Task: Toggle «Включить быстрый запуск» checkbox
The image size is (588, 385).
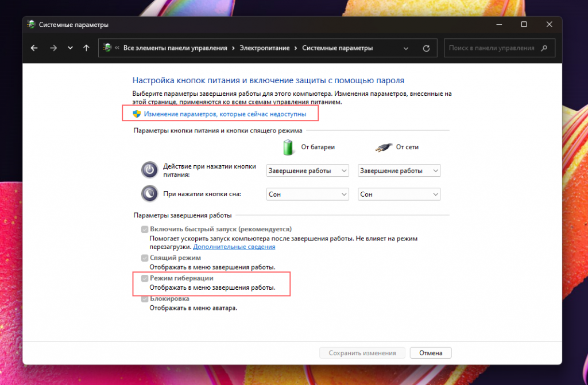Action: (x=144, y=229)
